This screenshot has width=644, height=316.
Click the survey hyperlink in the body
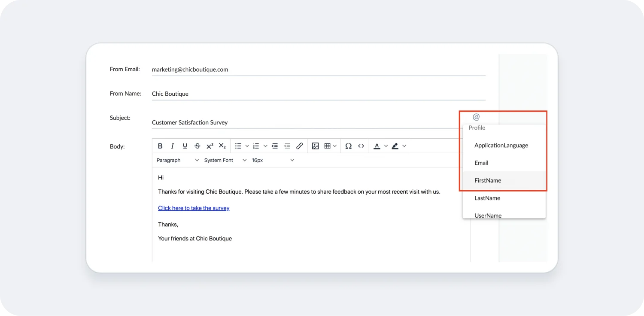pos(194,208)
